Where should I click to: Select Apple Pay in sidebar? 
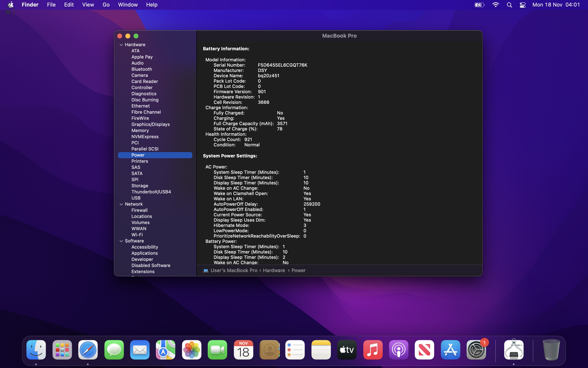142,57
